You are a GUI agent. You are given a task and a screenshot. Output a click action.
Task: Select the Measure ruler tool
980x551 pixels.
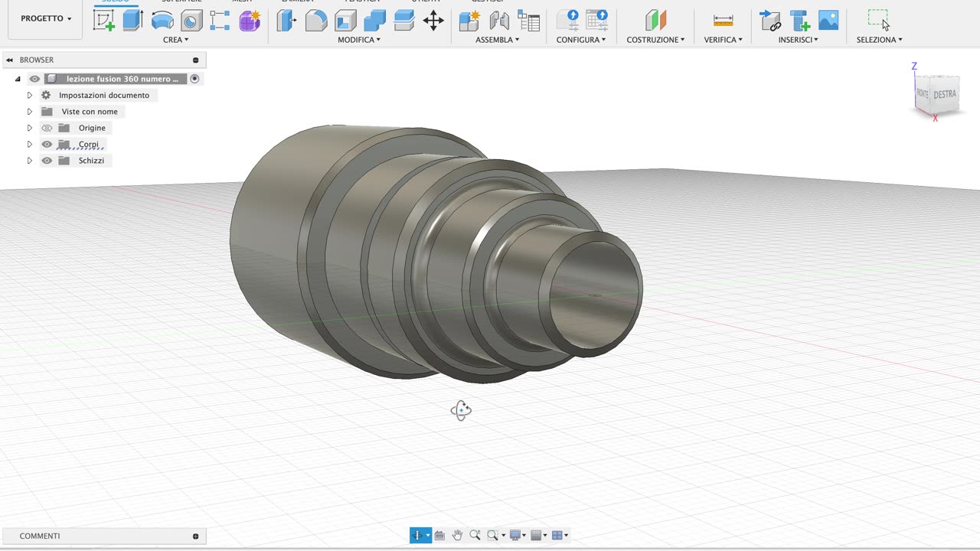tap(723, 21)
